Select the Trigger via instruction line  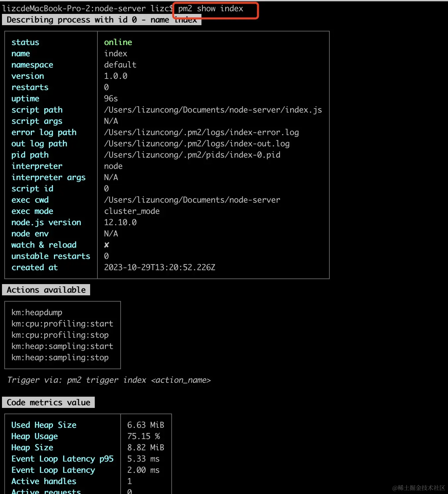coord(109,380)
